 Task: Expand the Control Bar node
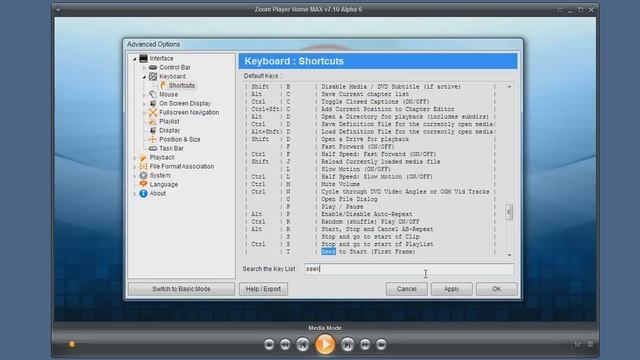[x=144, y=68]
